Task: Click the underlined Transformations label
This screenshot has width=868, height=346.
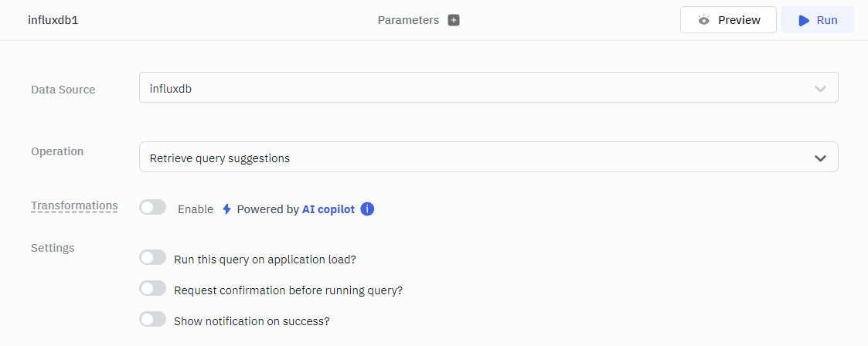Action: [x=74, y=205]
